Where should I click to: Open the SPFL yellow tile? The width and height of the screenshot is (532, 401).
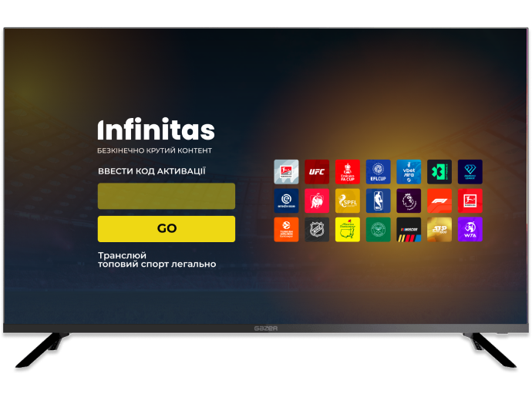click(348, 200)
